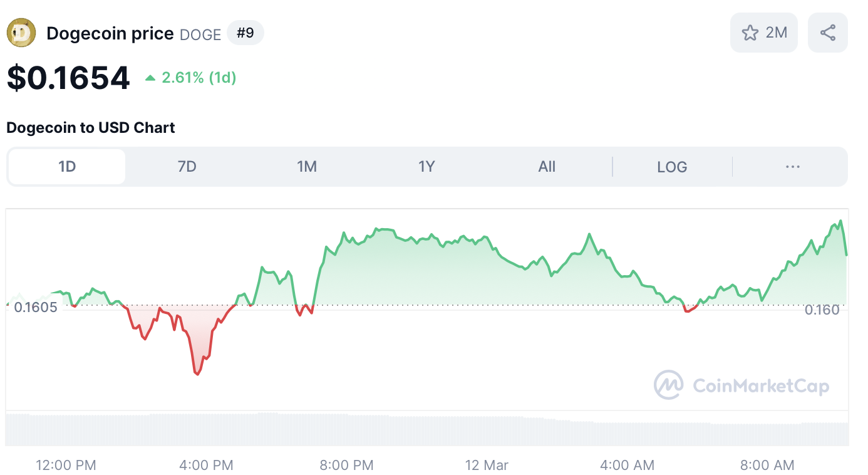
Task: Toggle LOG scale on the chart
Action: pos(672,167)
